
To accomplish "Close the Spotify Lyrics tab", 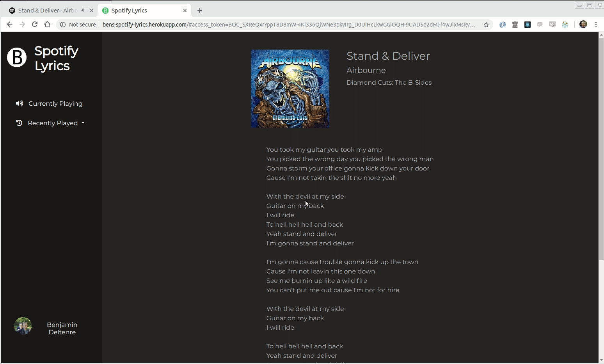I will (x=185, y=11).
